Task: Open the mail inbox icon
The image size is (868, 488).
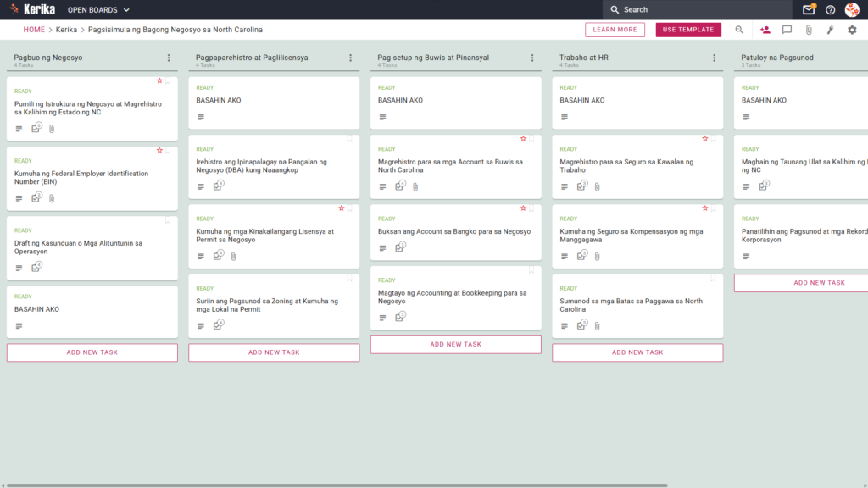Action: point(808,9)
